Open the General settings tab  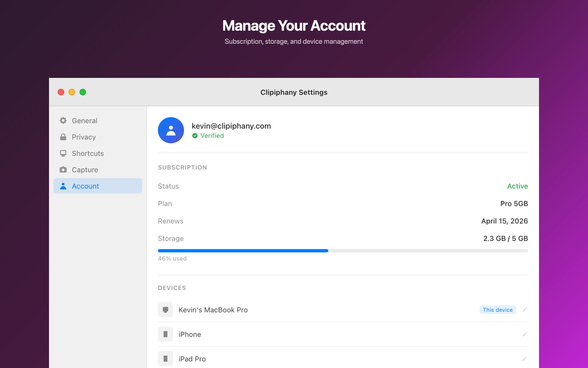pyautogui.click(x=98, y=121)
